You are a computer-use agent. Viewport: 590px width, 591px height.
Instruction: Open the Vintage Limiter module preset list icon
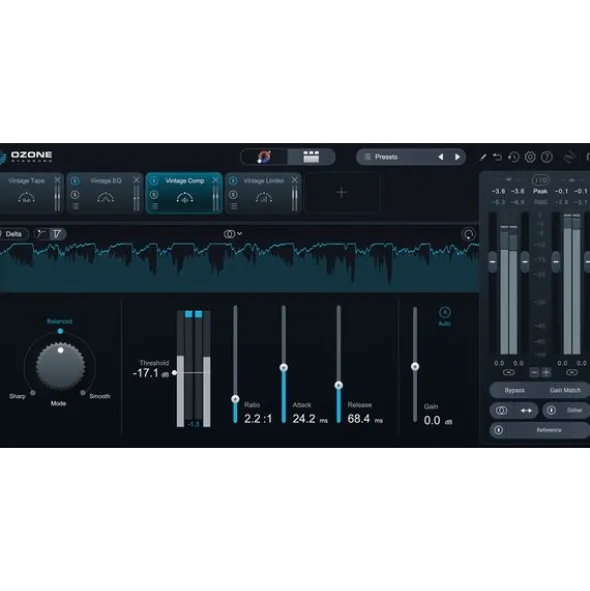[x=234, y=206]
